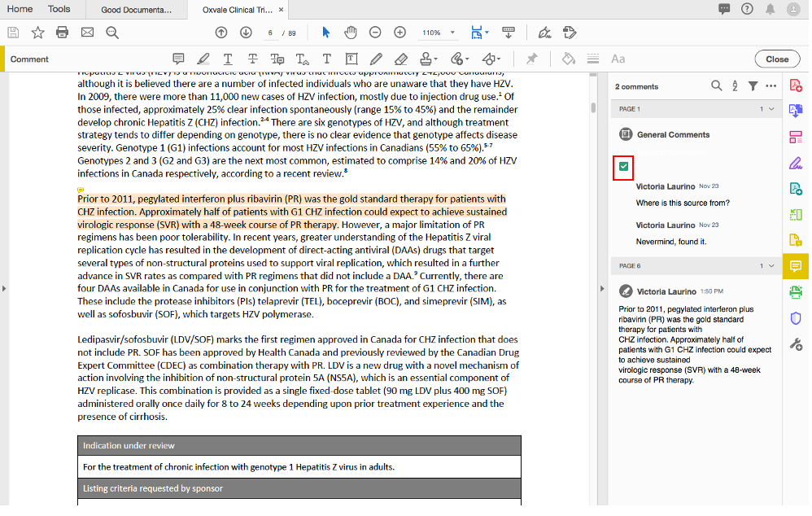Select the Add text comment tool
The image size is (812, 516).
[x=327, y=59]
